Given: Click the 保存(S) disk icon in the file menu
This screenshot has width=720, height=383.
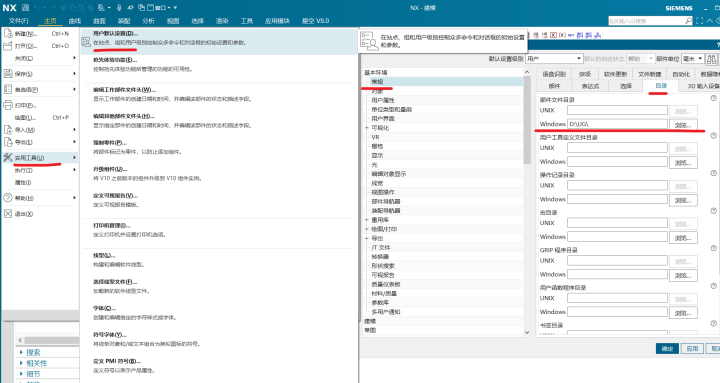Looking at the screenshot, I should [8, 73].
